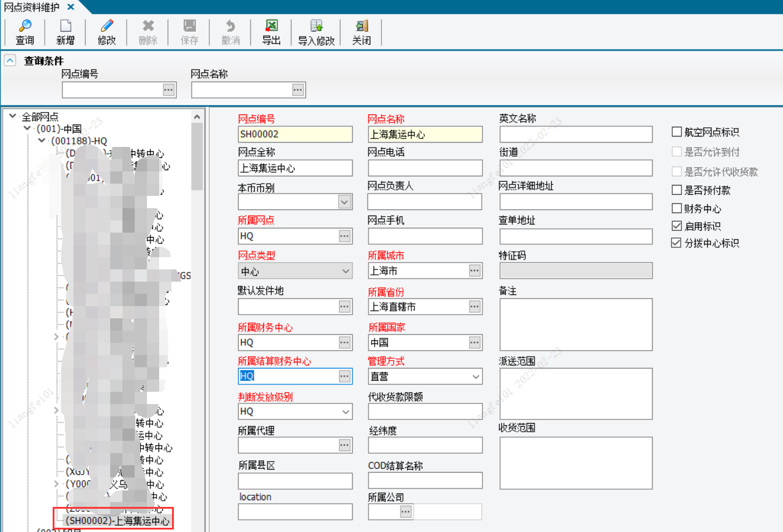Click the 导出 (export) Excel icon
783x532 pixels.
[271, 26]
